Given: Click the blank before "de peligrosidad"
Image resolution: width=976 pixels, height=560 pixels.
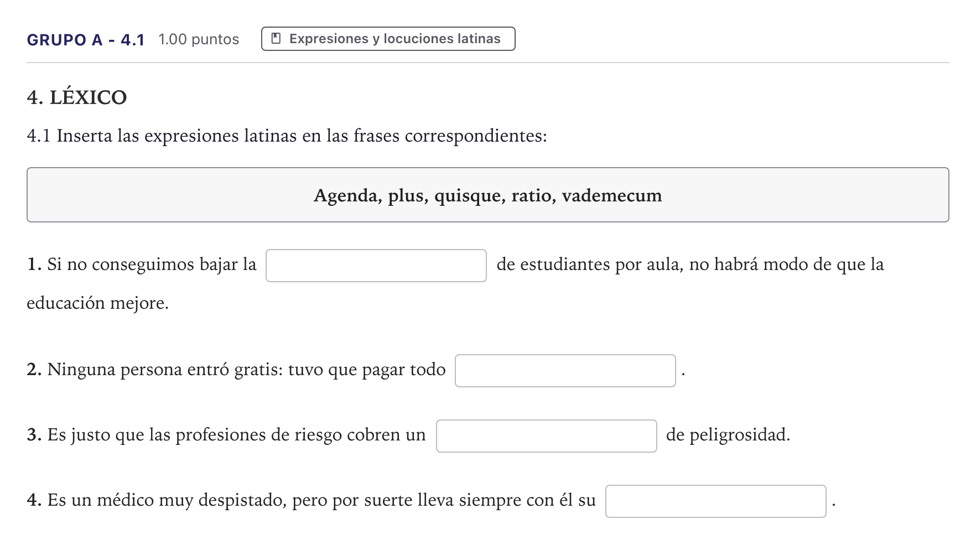Looking at the screenshot, I should (547, 436).
